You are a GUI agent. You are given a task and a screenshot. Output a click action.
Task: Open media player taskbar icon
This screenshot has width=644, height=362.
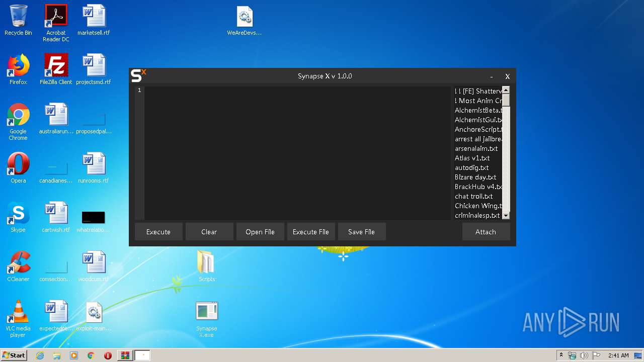[74, 355]
